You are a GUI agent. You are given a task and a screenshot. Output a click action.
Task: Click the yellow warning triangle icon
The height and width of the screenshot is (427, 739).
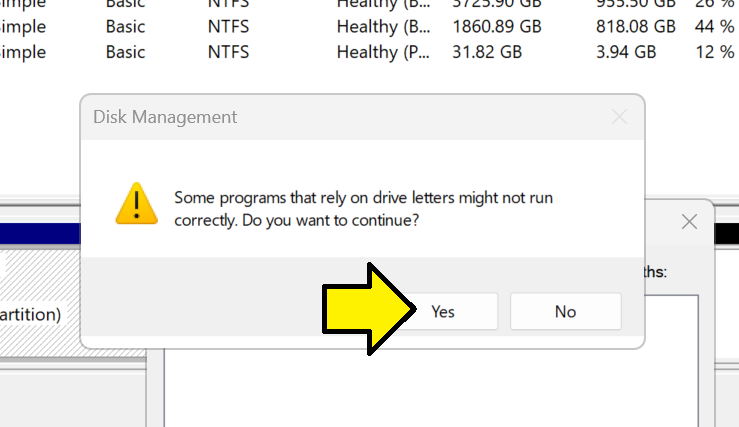[x=134, y=203]
